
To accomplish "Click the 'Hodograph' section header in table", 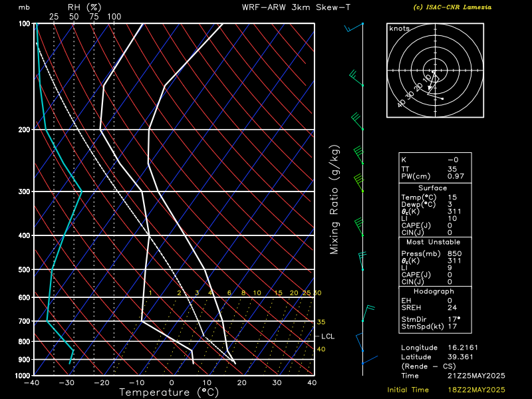I will 434,291.
